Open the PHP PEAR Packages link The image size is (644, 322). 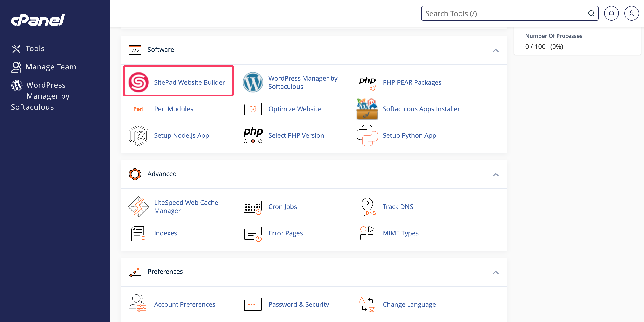pyautogui.click(x=412, y=82)
